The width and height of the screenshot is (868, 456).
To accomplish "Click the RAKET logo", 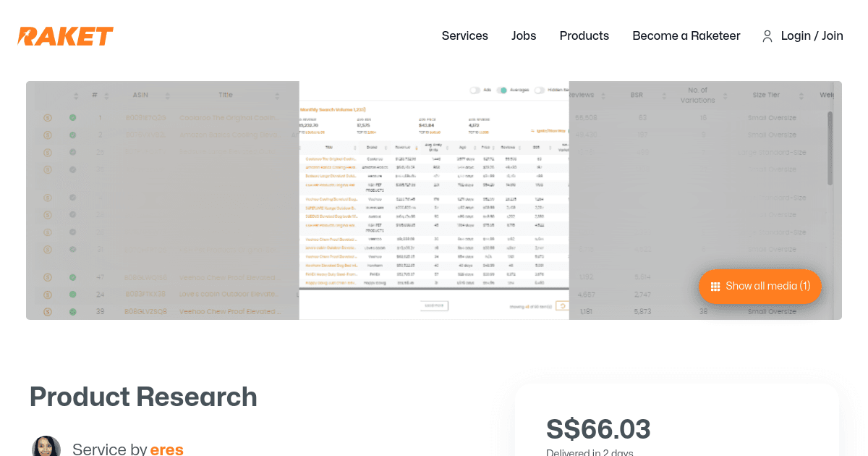I will (x=65, y=35).
